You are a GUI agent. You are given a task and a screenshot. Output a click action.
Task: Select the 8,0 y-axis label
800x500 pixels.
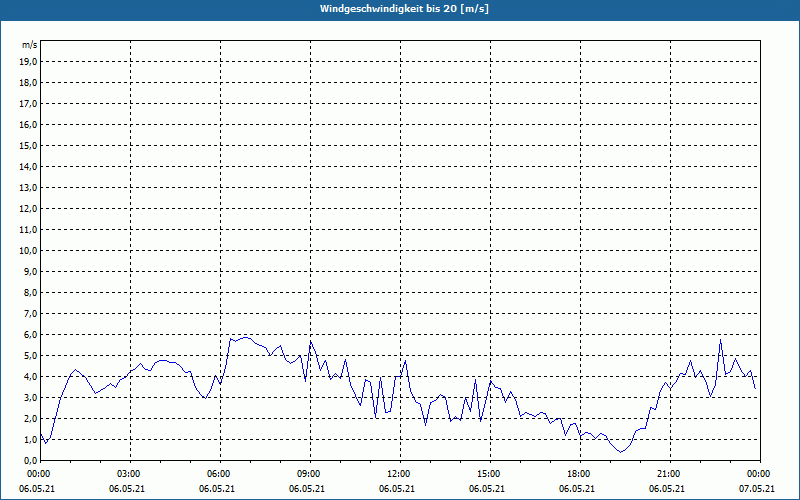click(x=30, y=292)
